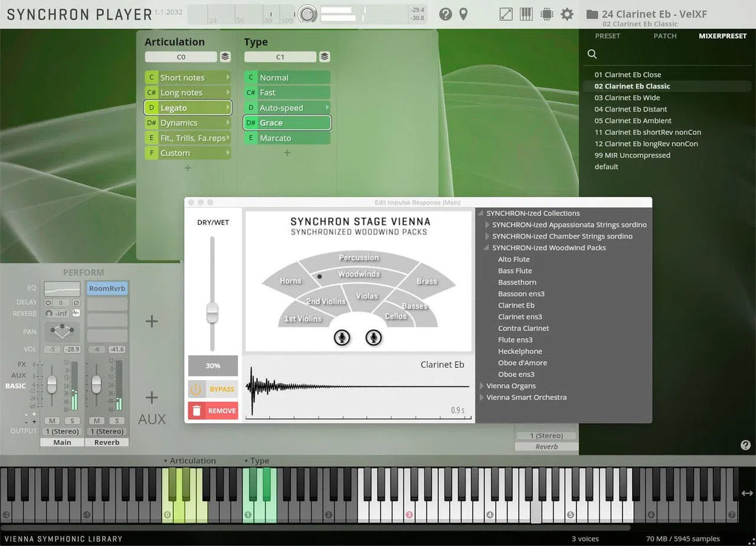The height and width of the screenshot is (546, 756).
Task: Select the Marcato type button
Action: (287, 138)
